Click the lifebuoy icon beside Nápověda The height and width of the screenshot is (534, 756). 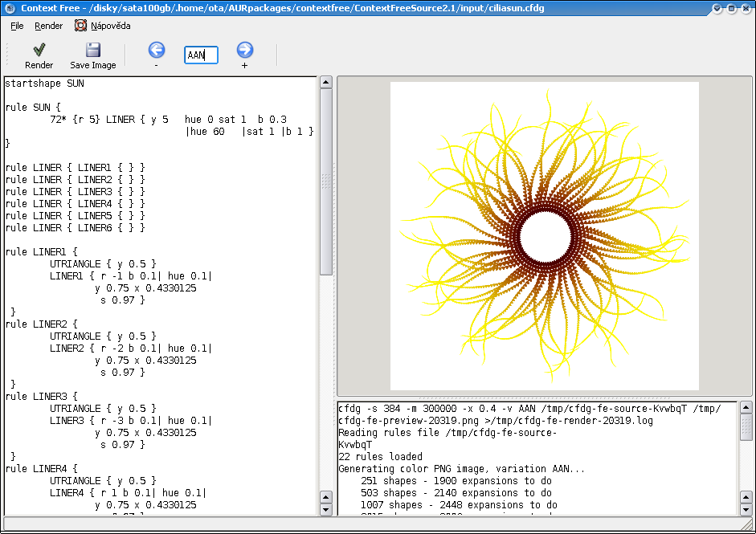point(80,26)
